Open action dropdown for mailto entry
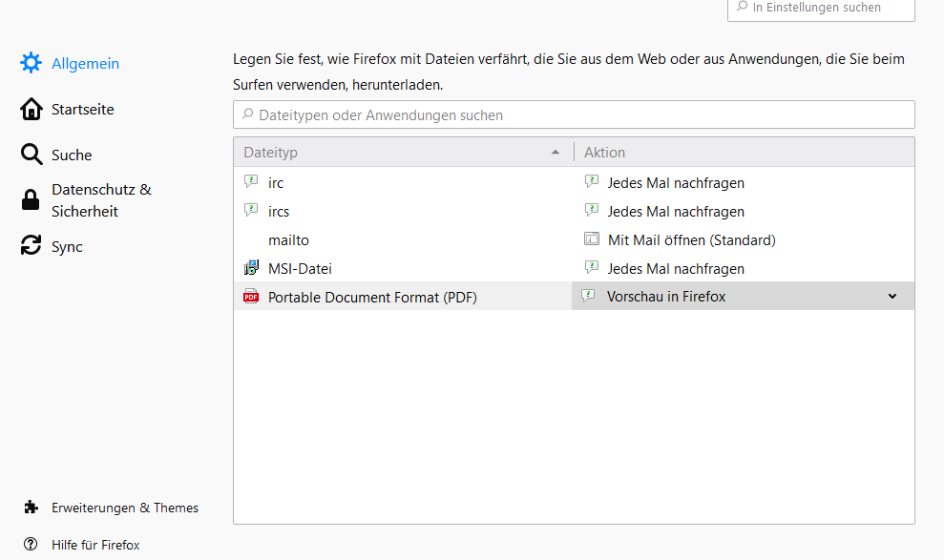This screenshot has height=560, width=944. coord(743,239)
